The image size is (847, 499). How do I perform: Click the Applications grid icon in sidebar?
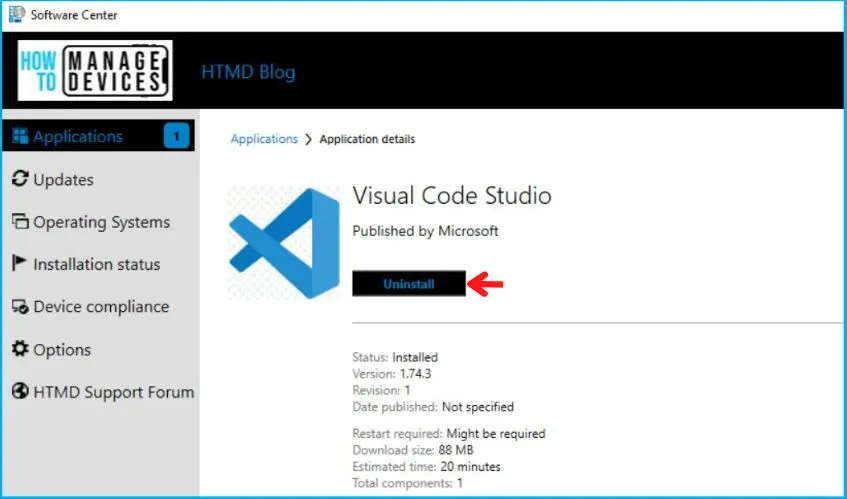pos(20,136)
